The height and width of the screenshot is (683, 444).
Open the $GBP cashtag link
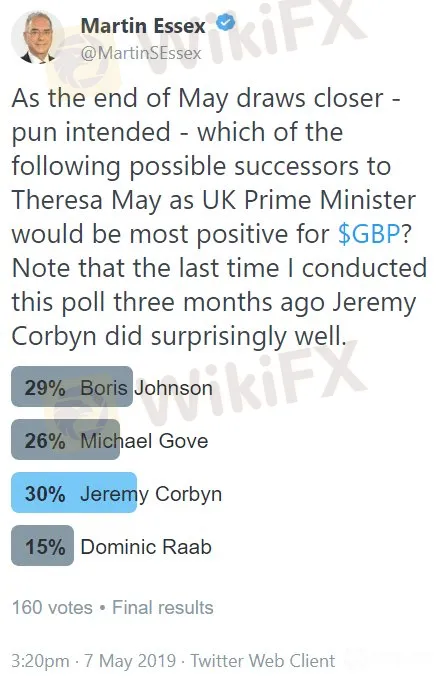point(369,234)
